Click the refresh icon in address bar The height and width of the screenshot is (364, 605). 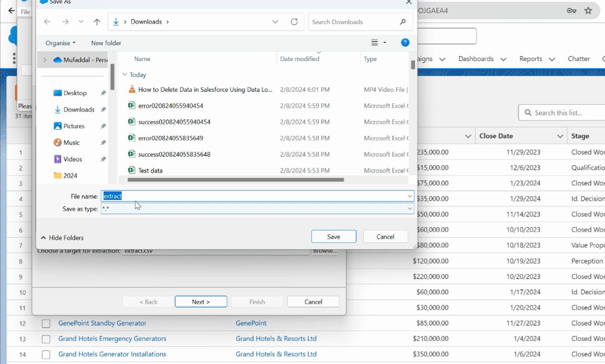pos(294,22)
